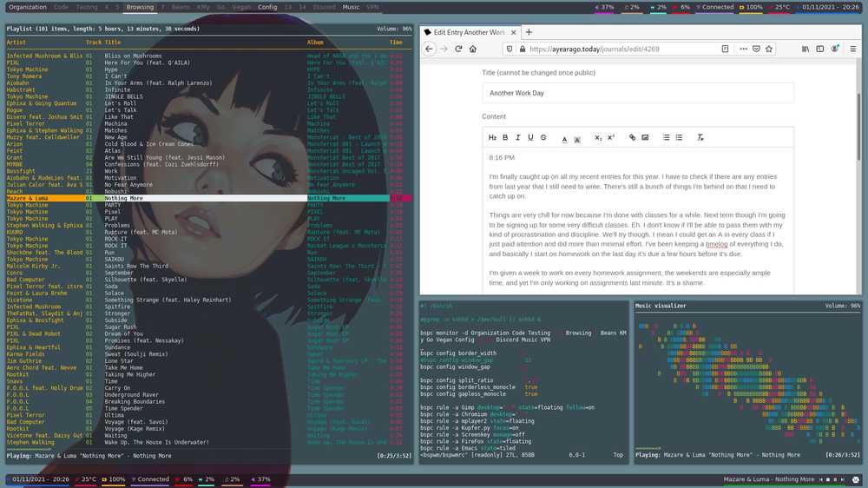Open the page actions three-dot menu
The image size is (868, 488).
click(x=743, y=49)
